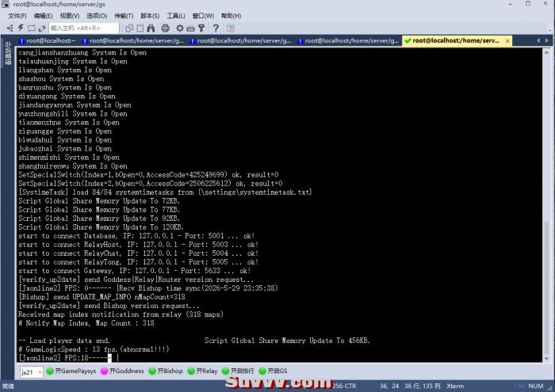555x392 pixels.
Task: Click the Find binoculars icon
Action: click(151, 28)
